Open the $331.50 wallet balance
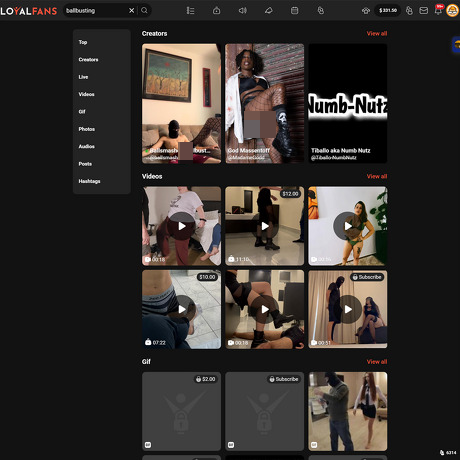Viewport: 460px width, 460px height. 388,11
